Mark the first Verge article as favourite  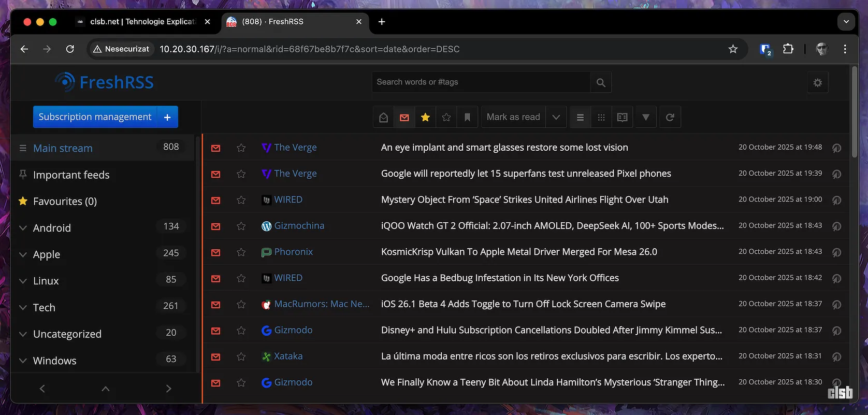pos(241,148)
